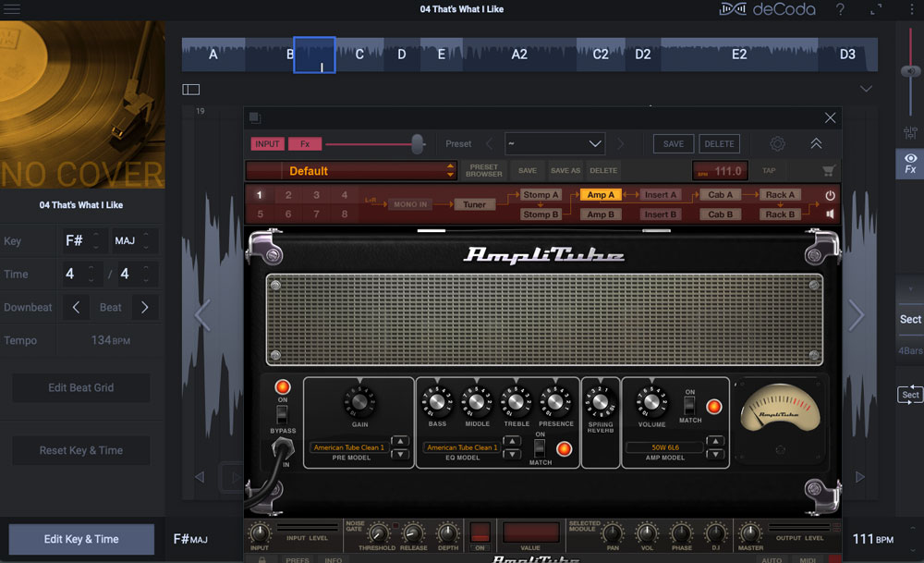Shift downbeat later with the right arrow

tap(145, 307)
